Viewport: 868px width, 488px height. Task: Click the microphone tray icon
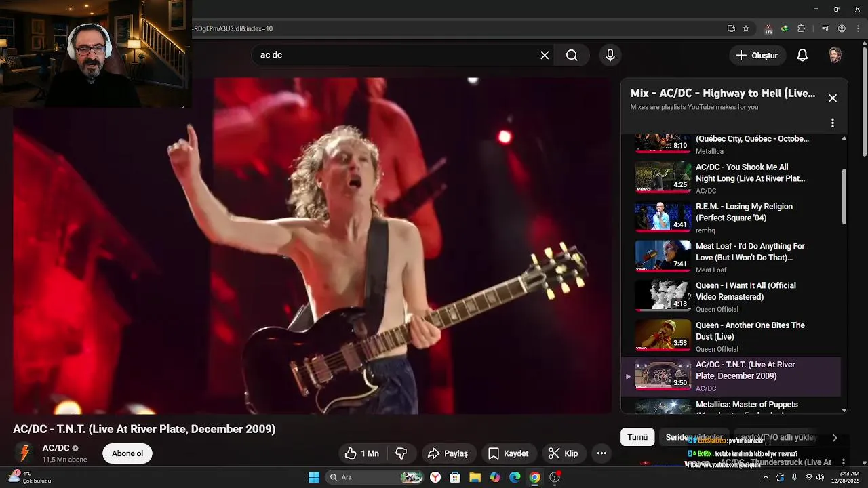[x=795, y=477]
